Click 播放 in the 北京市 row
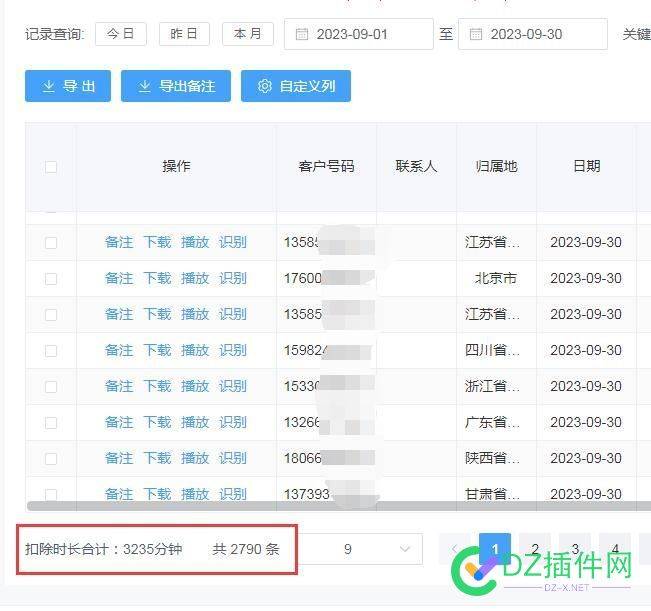The width and height of the screenshot is (651, 611). point(195,278)
